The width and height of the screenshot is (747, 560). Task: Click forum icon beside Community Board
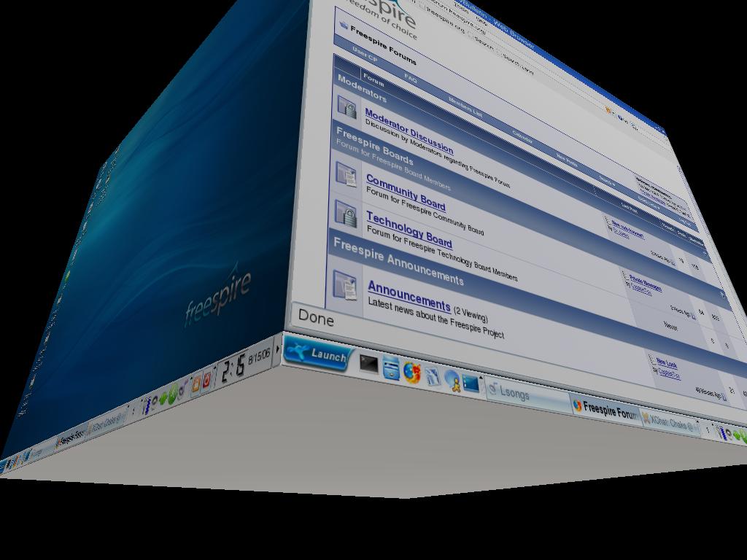click(x=347, y=174)
